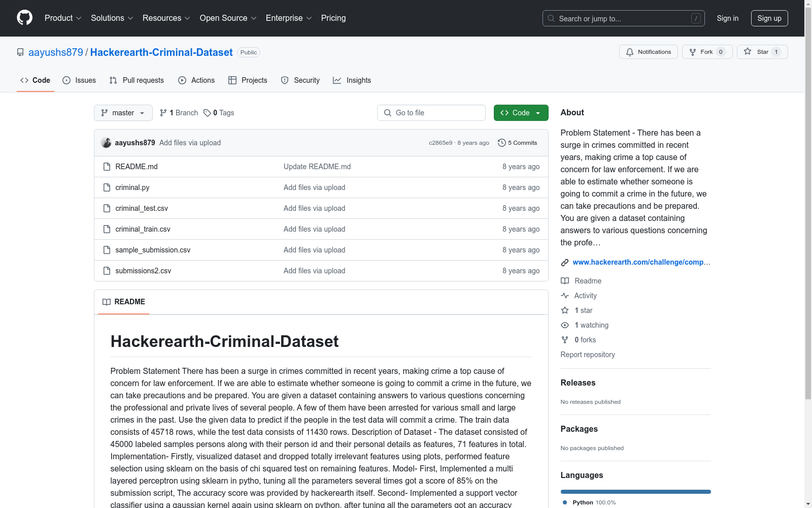Click aayushs879 avatar in commit bar
The width and height of the screenshot is (812, 508).
[106, 143]
